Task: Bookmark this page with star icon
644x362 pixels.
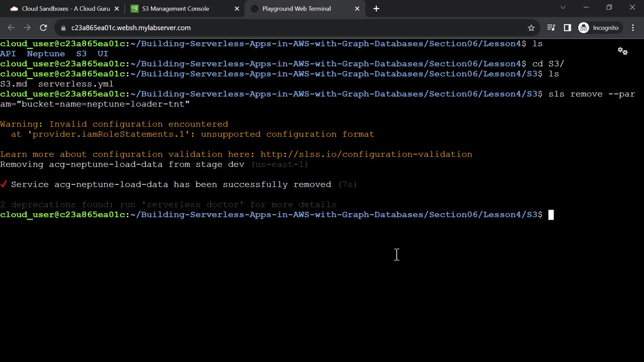Action: (x=531, y=28)
